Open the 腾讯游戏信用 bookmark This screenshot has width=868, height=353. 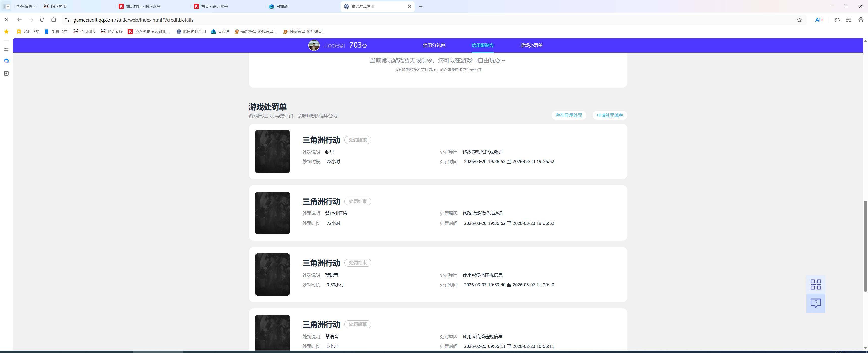click(191, 32)
